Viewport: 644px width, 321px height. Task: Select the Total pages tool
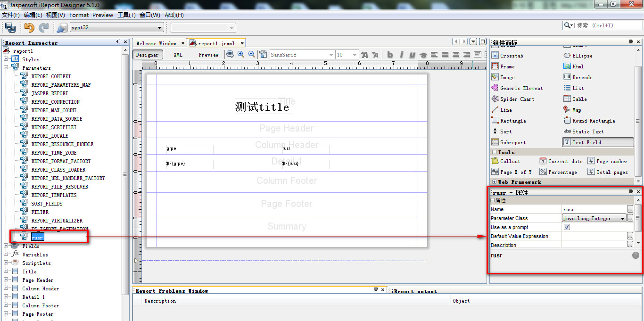608,172
